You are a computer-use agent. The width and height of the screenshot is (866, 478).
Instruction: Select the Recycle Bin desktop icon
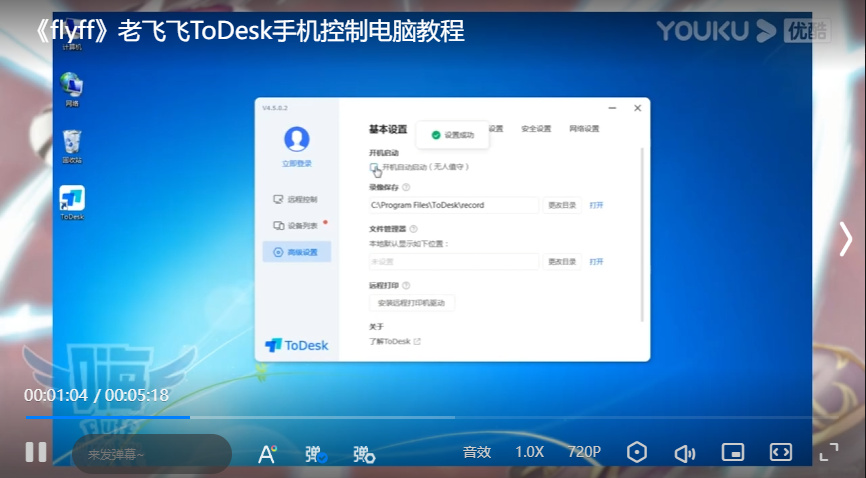click(x=72, y=146)
